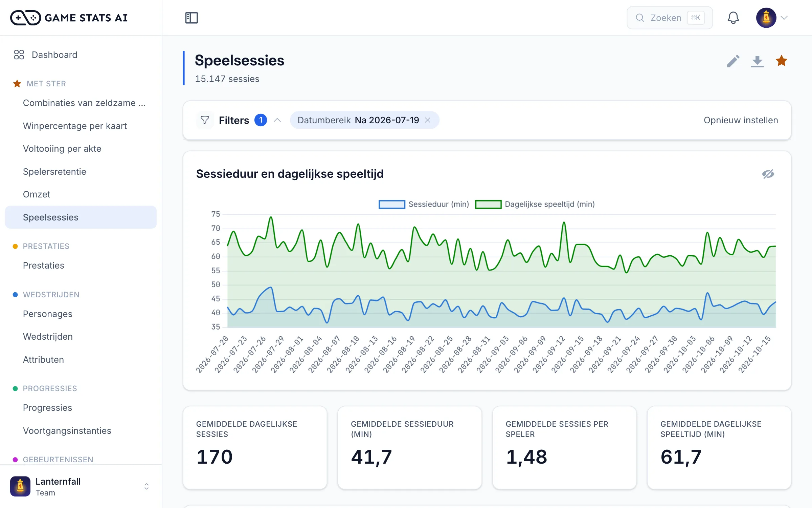Open the Zoeken search field
The height and width of the screenshot is (508, 812).
pyautogui.click(x=670, y=18)
